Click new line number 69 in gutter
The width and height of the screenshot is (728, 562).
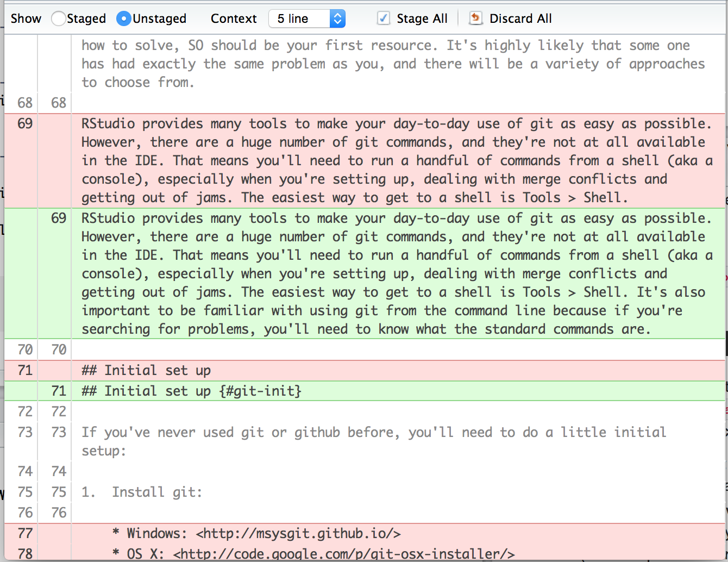pos(59,218)
